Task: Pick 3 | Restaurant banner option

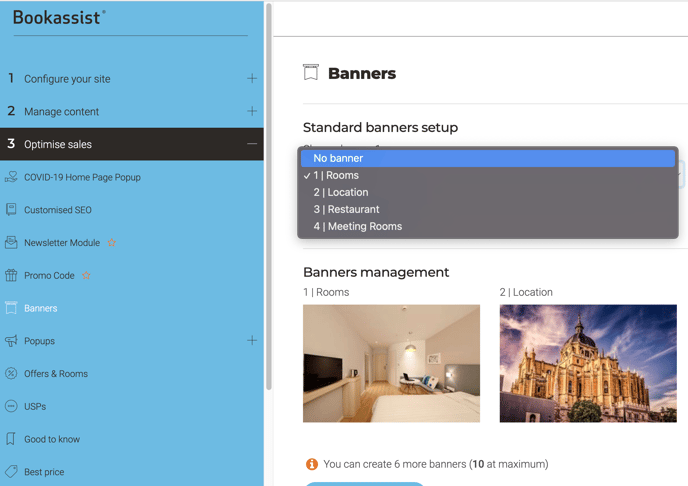Action: point(346,209)
